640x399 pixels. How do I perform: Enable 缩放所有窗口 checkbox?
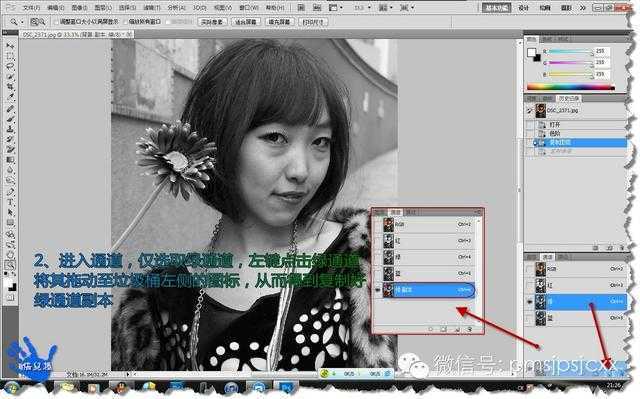pos(125,22)
